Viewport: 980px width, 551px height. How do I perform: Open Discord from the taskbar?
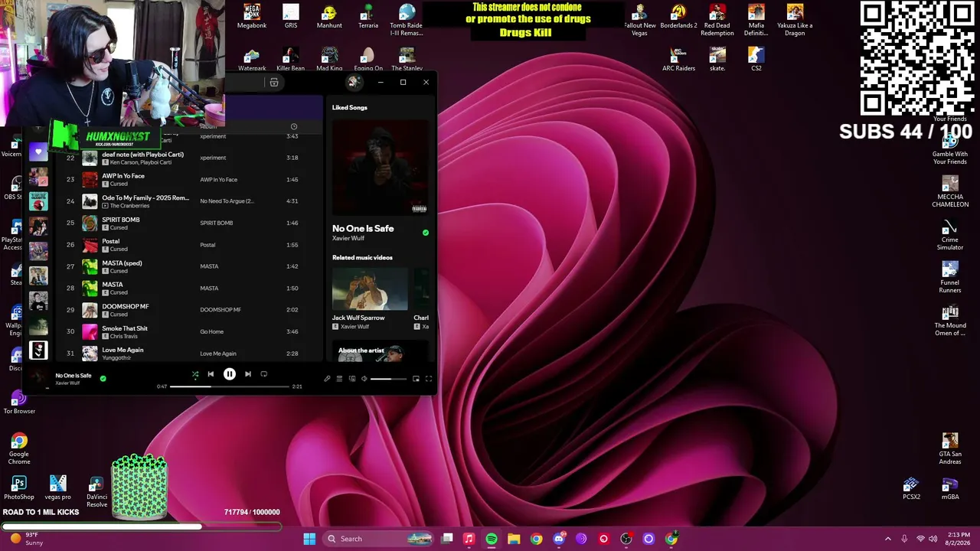point(559,539)
